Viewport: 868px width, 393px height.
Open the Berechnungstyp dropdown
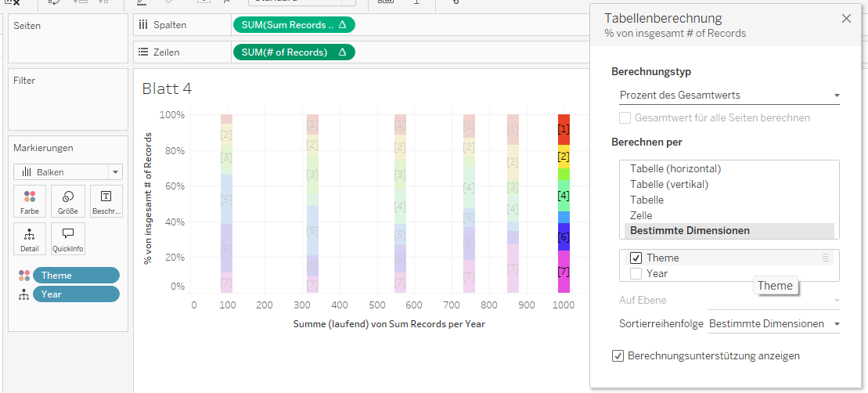tap(729, 96)
